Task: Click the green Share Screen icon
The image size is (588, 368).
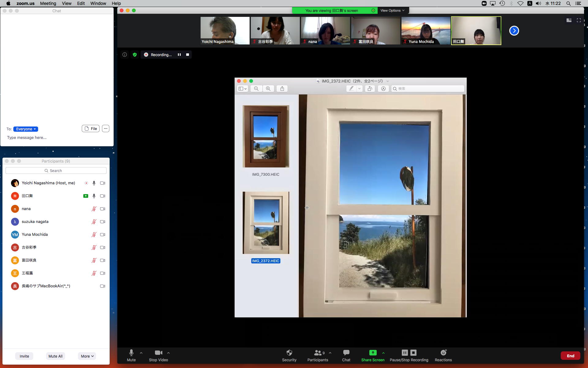Action: coord(373,353)
